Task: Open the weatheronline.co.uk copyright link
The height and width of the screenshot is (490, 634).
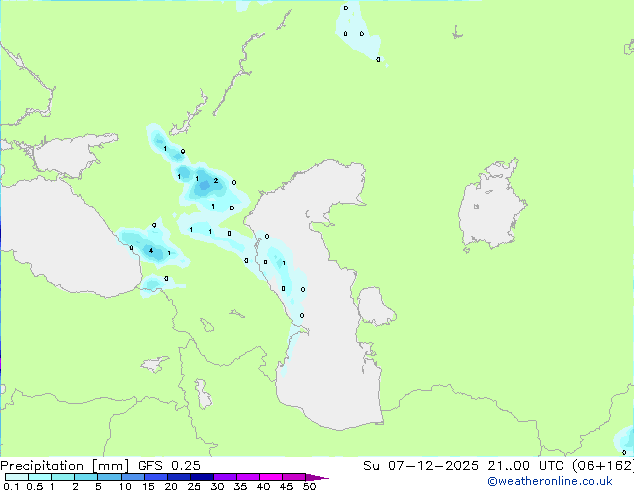Action: click(x=549, y=481)
